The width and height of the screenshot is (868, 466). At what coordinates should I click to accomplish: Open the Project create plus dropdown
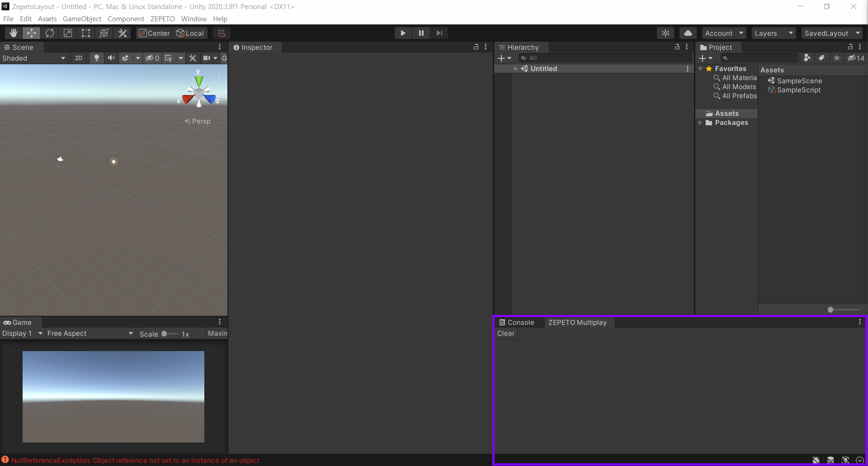[x=706, y=58]
